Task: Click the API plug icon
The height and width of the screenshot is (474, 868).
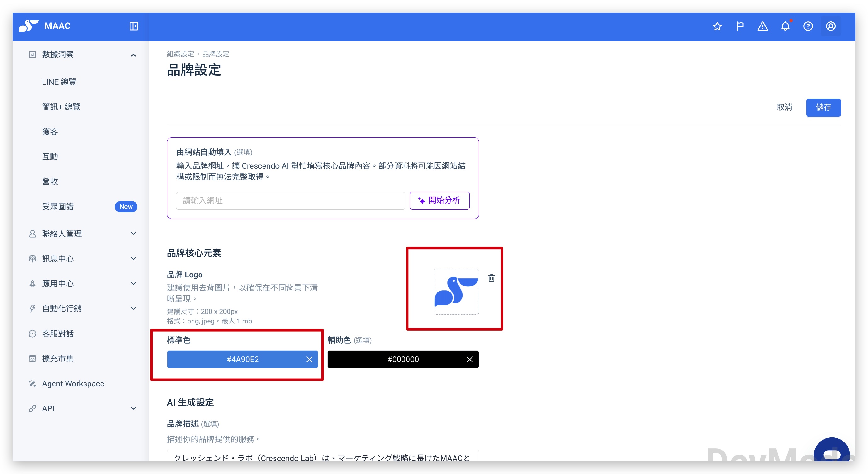Action: click(32, 408)
